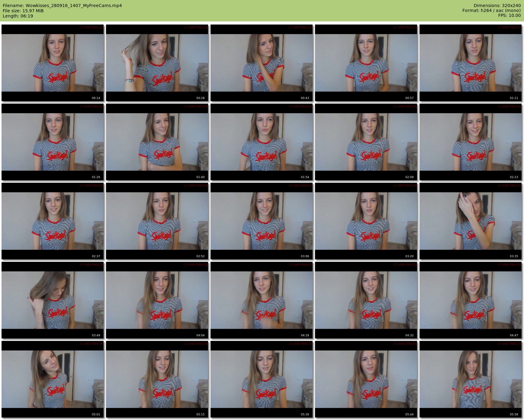Click the thumbnail timestamped 05:01
Screen dimensions: 524x420
pyautogui.click(x=53, y=379)
